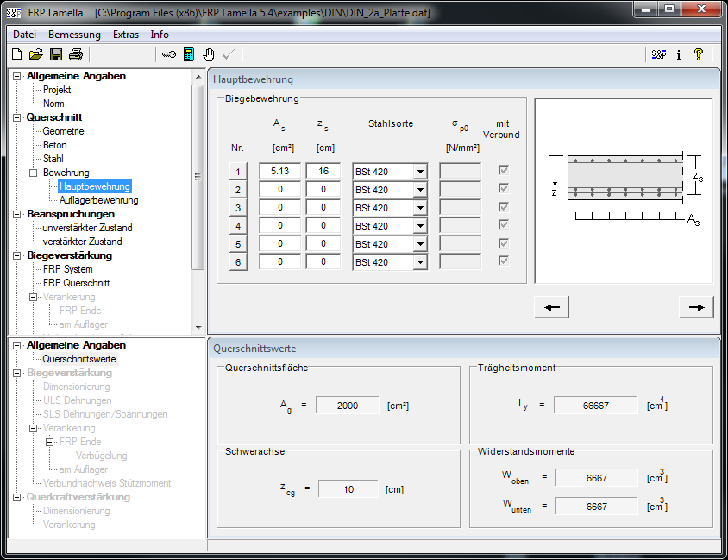Click the right arrow next button
728x560 pixels.
click(695, 307)
